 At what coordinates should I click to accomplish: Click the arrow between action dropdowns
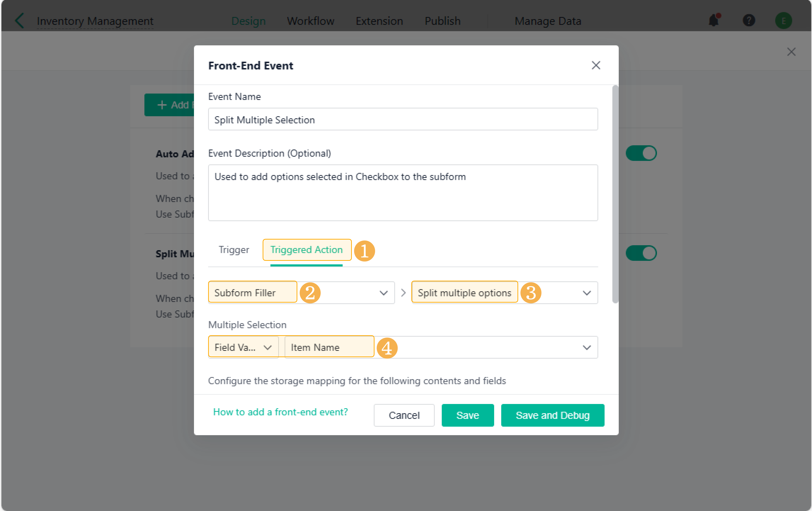coord(403,293)
